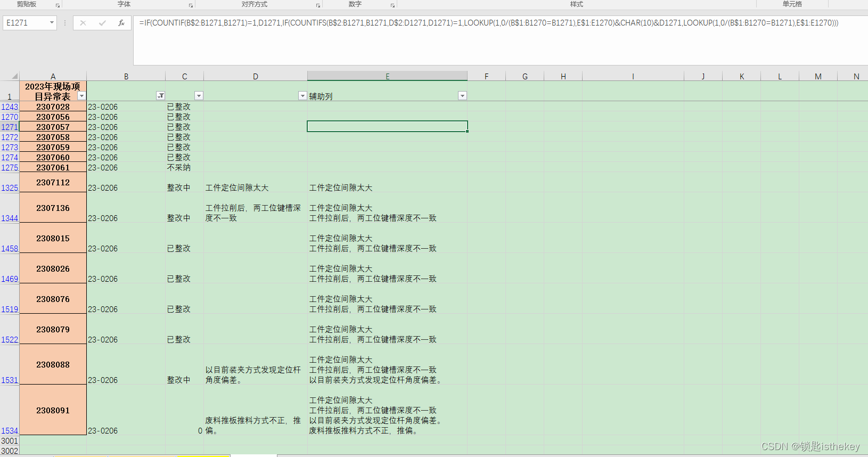The height and width of the screenshot is (457, 868).
Task: Select column F header
Action: point(486,76)
